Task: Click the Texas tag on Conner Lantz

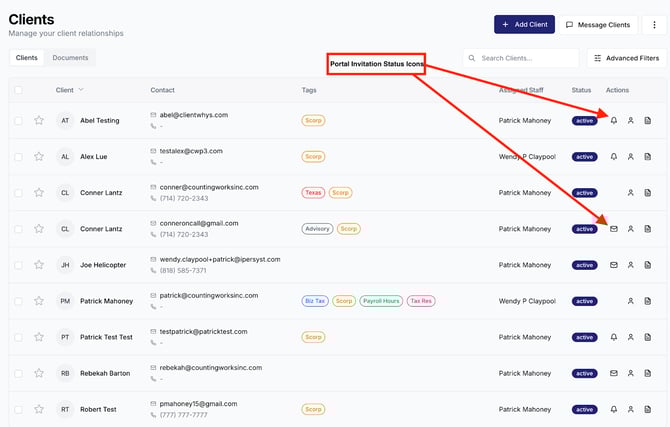Action: coord(314,193)
